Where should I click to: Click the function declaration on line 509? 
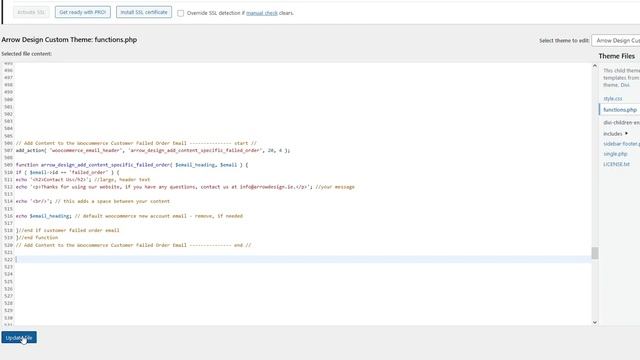click(x=132, y=165)
